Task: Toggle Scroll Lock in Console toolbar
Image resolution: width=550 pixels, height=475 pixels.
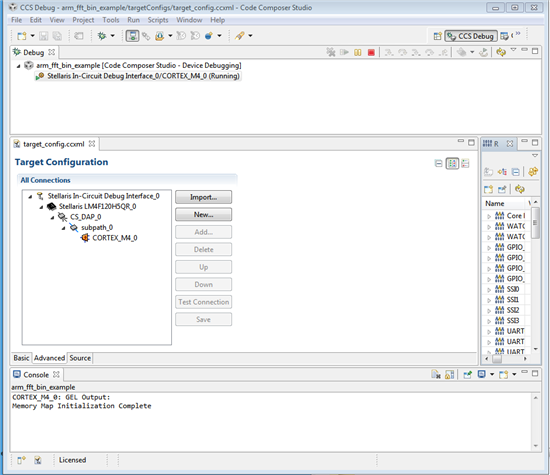Action: [x=449, y=375]
